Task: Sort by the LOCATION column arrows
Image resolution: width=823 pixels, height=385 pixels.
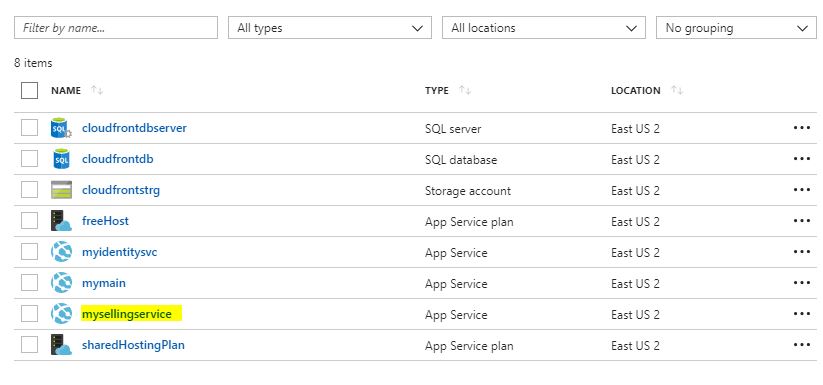Action: (x=677, y=91)
